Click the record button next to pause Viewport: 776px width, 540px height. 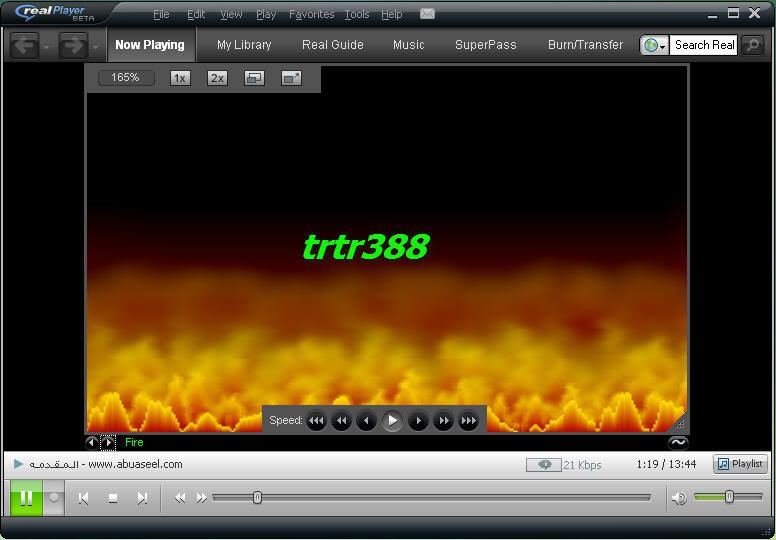(55, 497)
